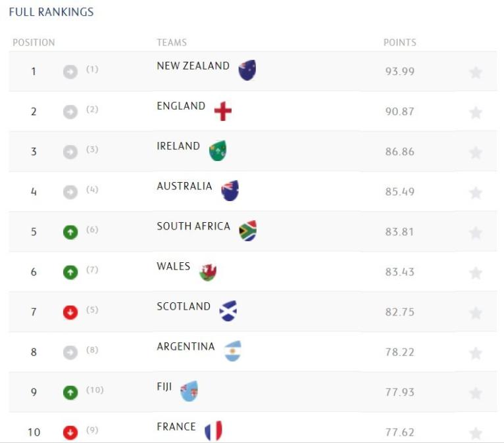The width and height of the screenshot is (504, 443).
Task: Mark Wales as favorite with star
Action: tap(476, 273)
